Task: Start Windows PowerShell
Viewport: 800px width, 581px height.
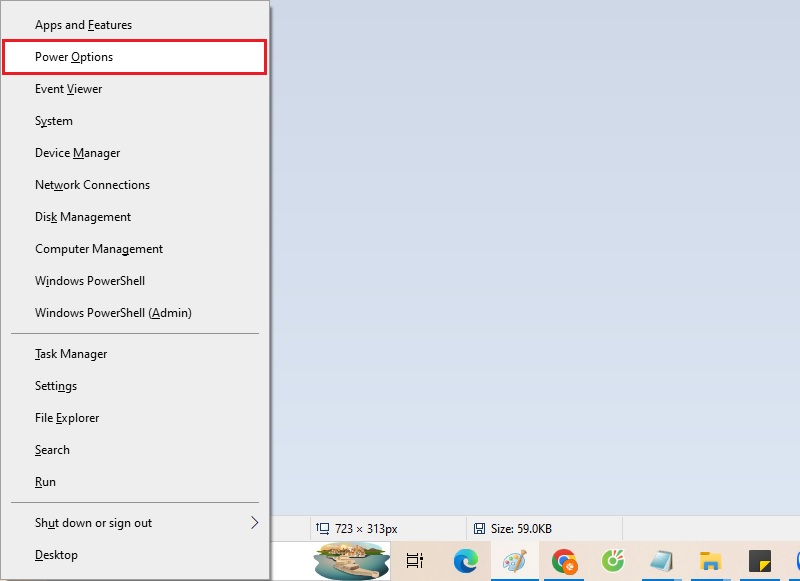Action: (x=135, y=281)
